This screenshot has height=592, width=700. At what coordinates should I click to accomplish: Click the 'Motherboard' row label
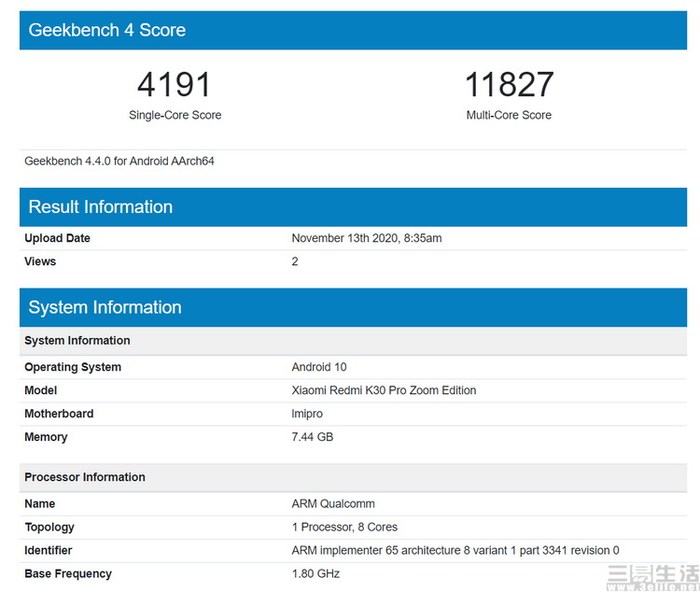59,414
